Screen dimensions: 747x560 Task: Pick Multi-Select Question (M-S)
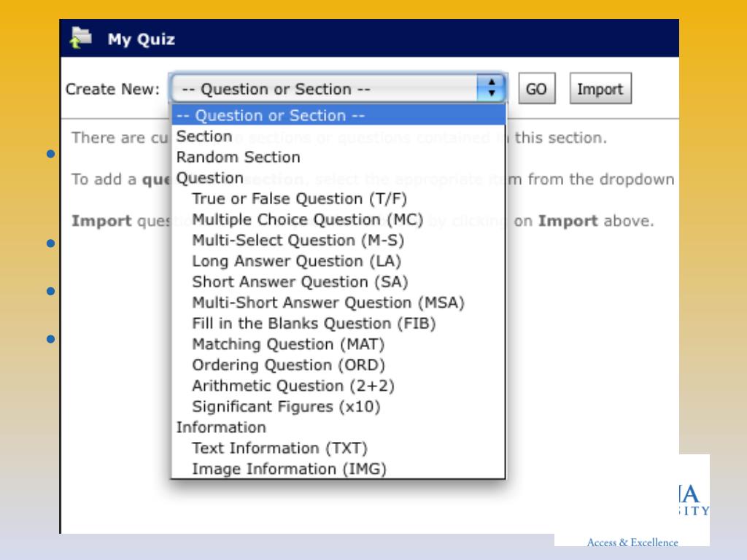click(x=338, y=241)
